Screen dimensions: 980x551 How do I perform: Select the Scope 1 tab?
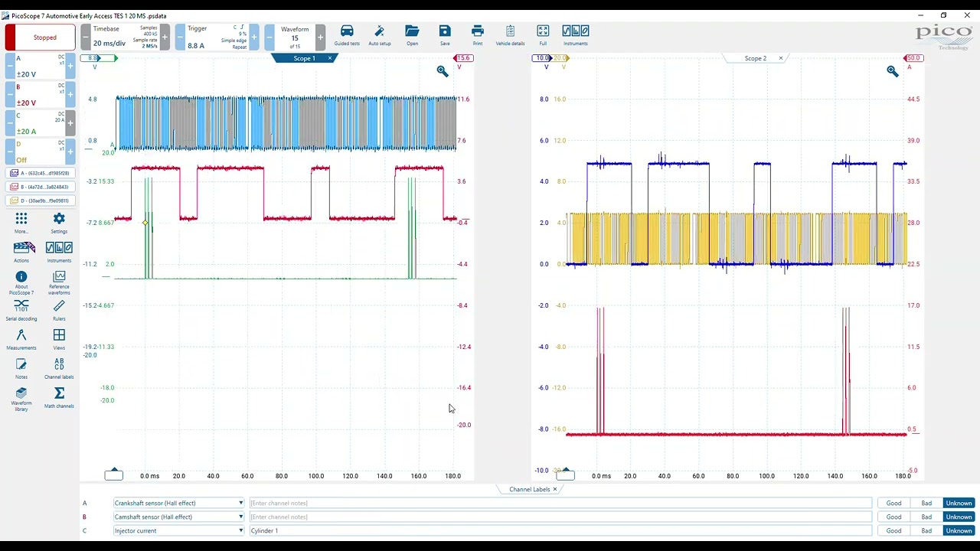(x=304, y=58)
